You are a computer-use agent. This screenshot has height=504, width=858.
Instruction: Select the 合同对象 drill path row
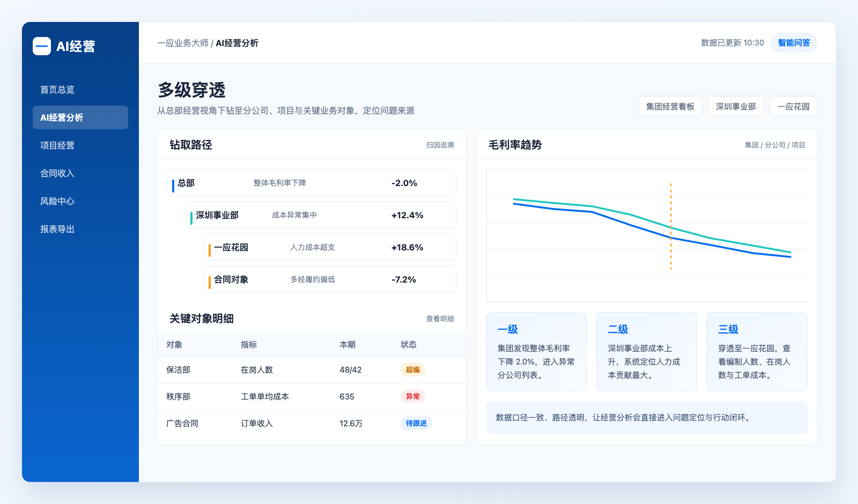330,279
